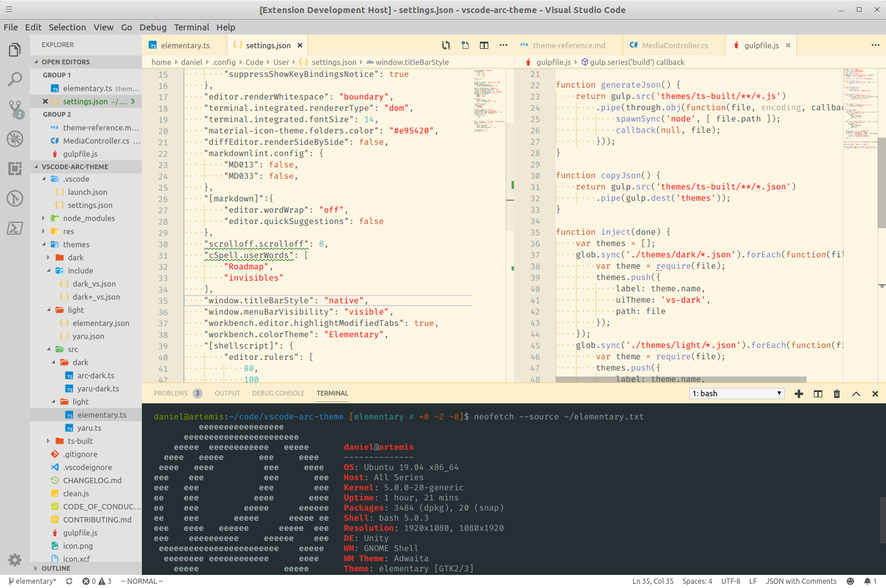The image size is (886, 588).
Task: Open the File menu
Action: click(11, 27)
